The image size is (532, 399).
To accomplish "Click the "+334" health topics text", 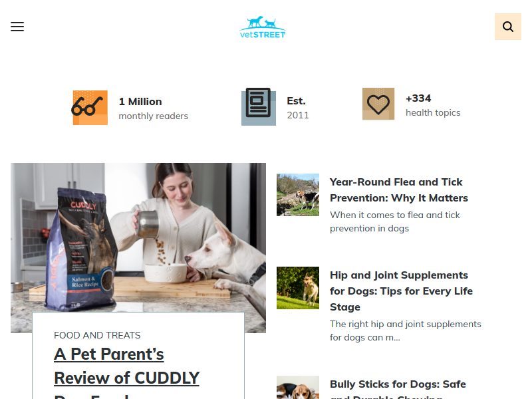I will click(418, 98).
